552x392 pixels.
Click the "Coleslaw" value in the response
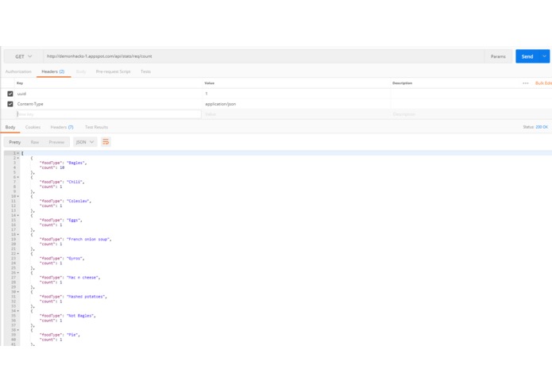click(x=78, y=201)
